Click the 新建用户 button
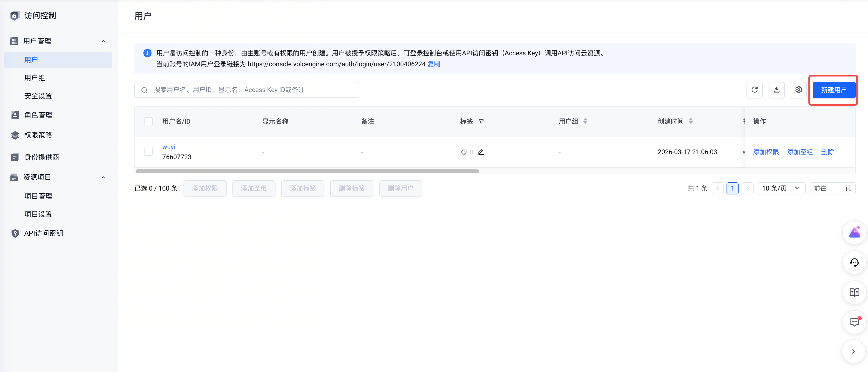This screenshot has height=372, width=868. (x=834, y=90)
